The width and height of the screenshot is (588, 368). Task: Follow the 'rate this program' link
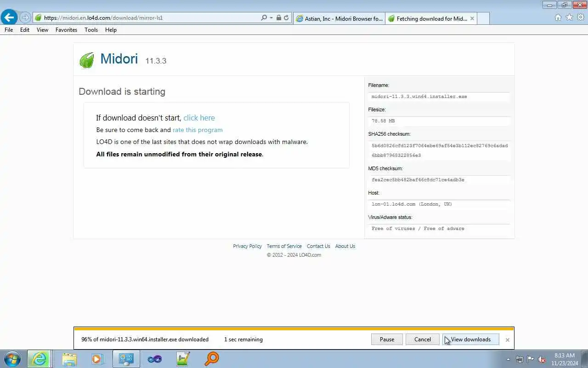[x=198, y=130]
